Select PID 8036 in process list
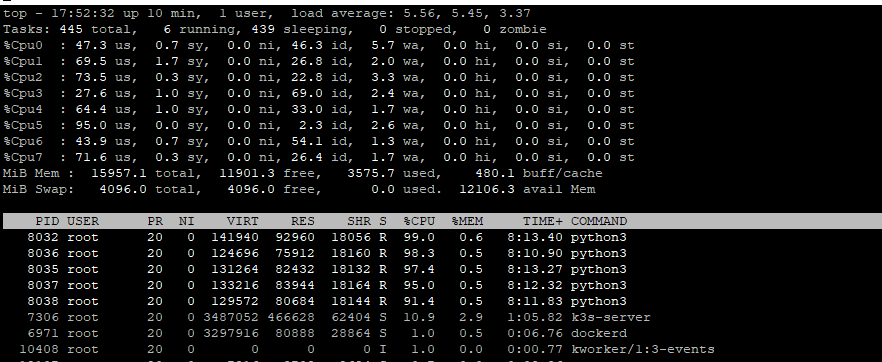The image size is (882, 362). (x=43, y=253)
